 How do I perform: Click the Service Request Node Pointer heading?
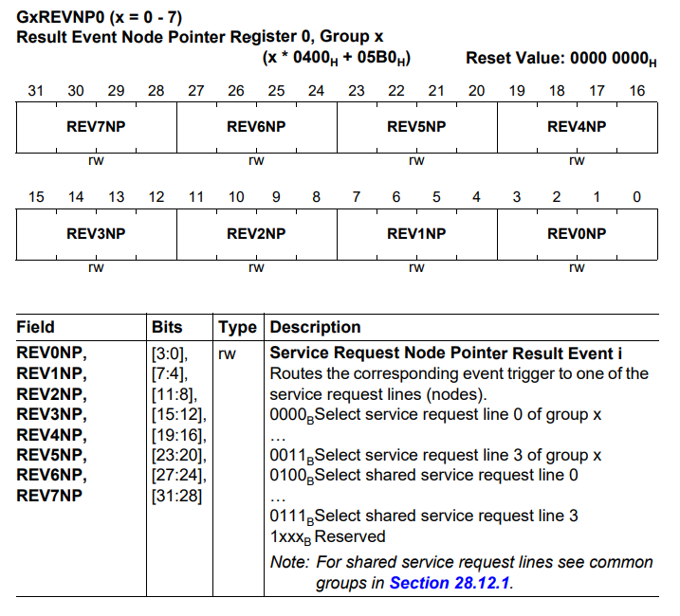[x=446, y=353]
